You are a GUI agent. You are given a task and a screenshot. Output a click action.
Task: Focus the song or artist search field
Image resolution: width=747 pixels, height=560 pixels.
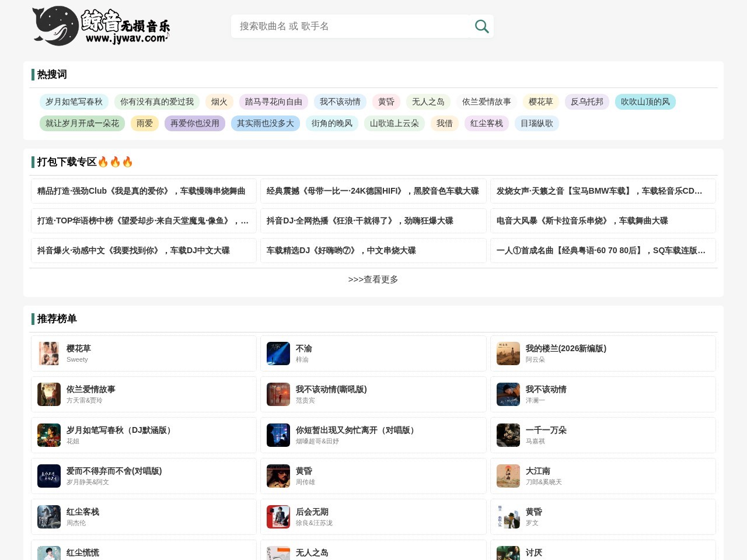click(350, 26)
